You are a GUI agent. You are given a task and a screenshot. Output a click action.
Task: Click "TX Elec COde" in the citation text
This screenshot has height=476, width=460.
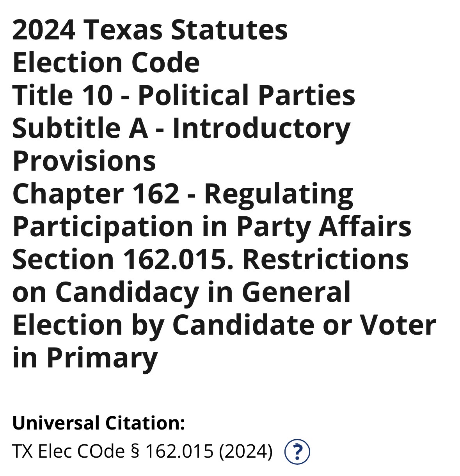coord(68,452)
